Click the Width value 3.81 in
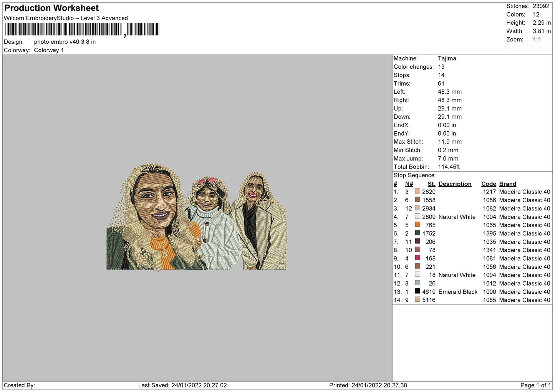The width and height of the screenshot is (555, 392). pyautogui.click(x=542, y=31)
